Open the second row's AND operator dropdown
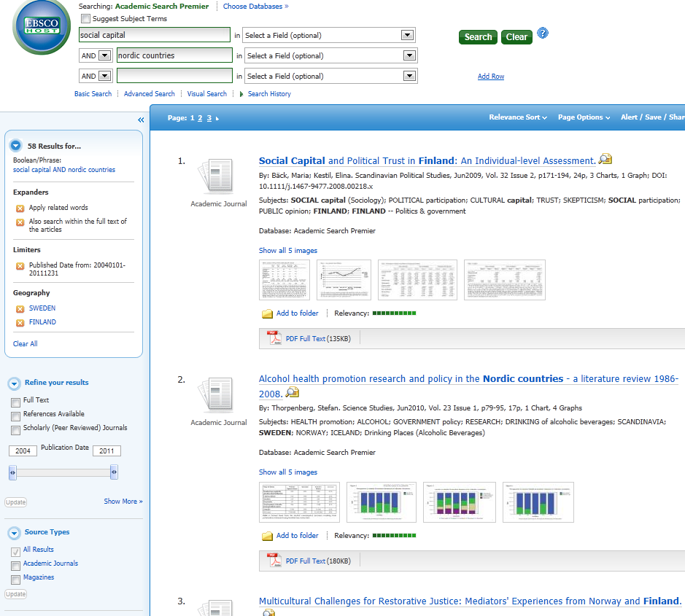This screenshot has width=685, height=616. point(105,55)
